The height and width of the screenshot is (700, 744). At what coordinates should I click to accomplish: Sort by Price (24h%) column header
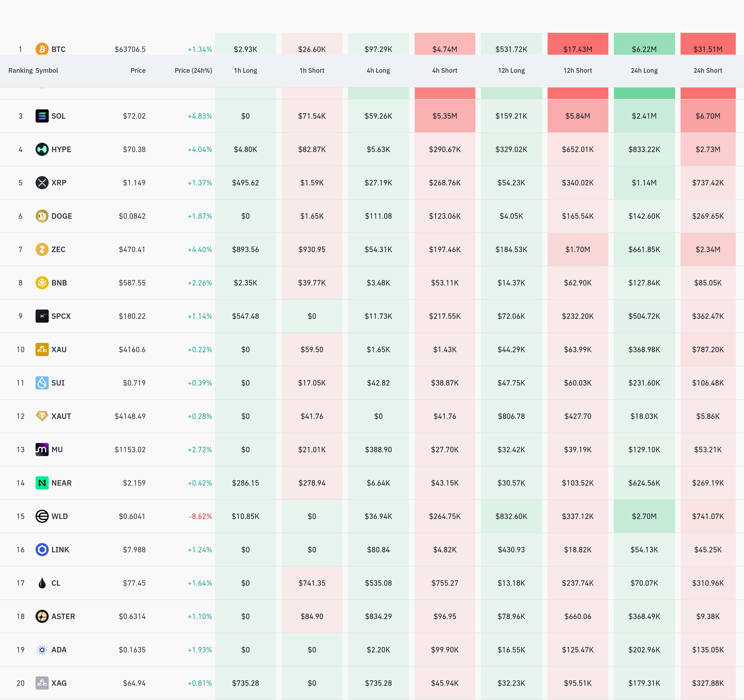click(x=193, y=70)
